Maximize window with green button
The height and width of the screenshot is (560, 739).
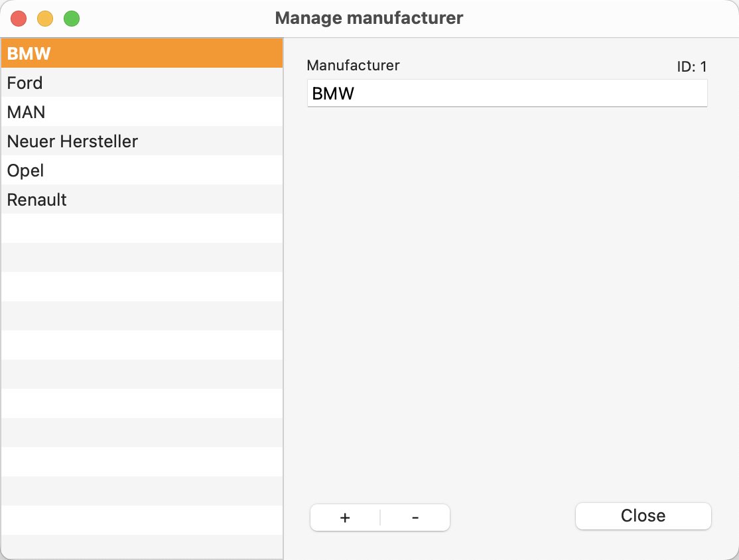coord(72,19)
